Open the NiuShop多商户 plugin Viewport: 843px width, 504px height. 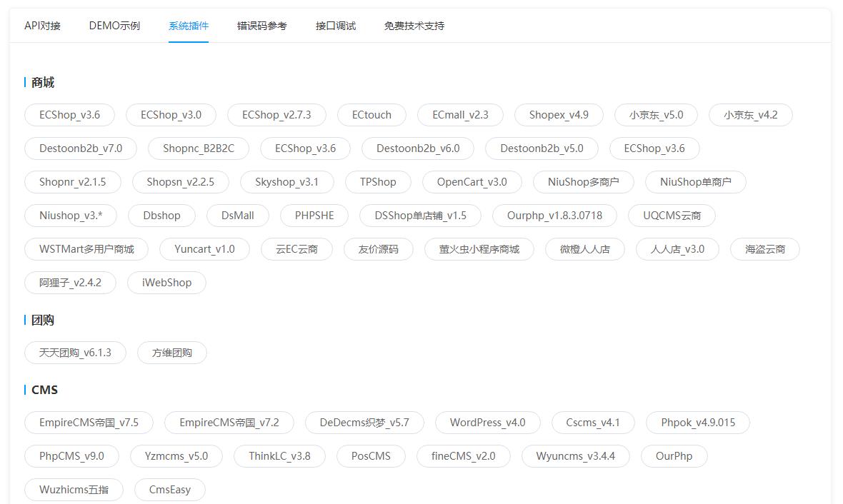point(584,182)
